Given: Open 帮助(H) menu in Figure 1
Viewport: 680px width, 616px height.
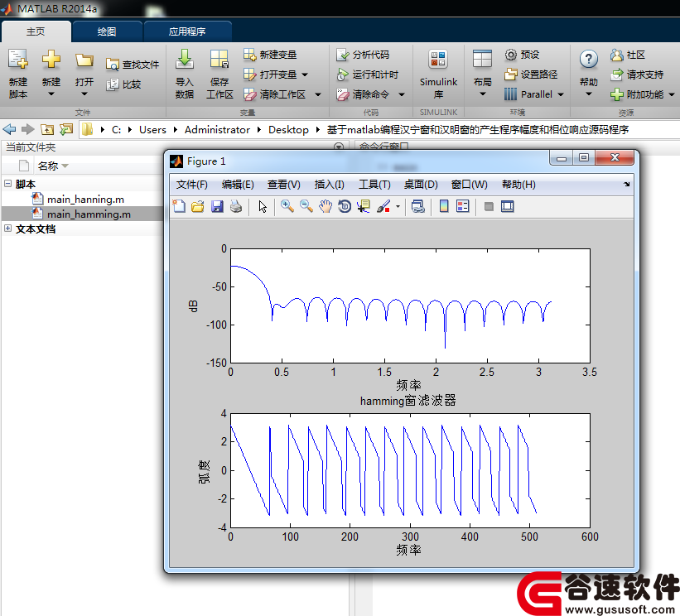Looking at the screenshot, I should click(518, 185).
